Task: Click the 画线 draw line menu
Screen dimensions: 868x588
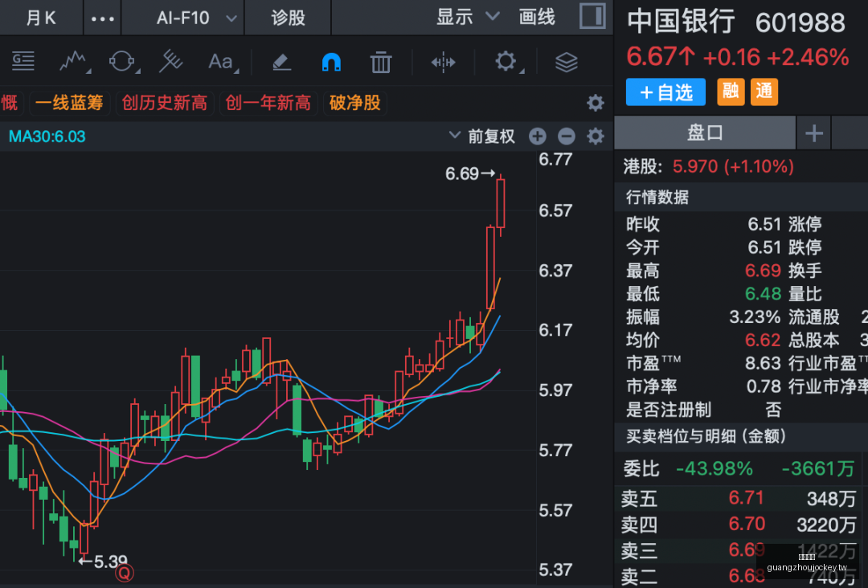Action: 537,17
